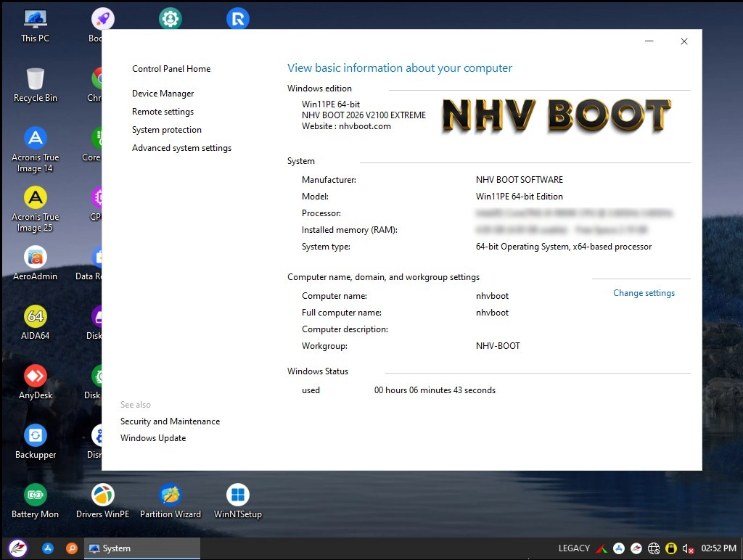Click the 'Windows edition' section heading
The image size is (743, 560).
(319, 88)
